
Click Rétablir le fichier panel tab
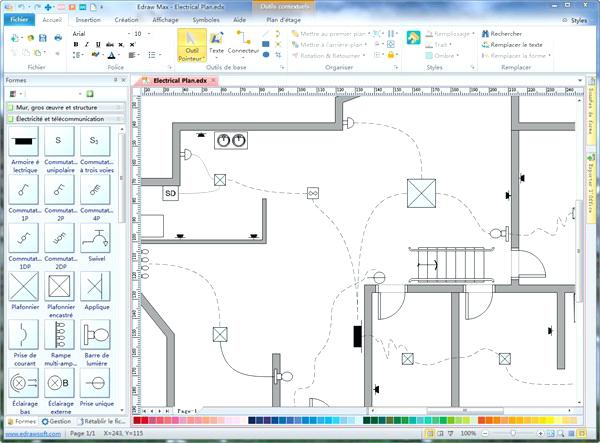click(x=102, y=421)
